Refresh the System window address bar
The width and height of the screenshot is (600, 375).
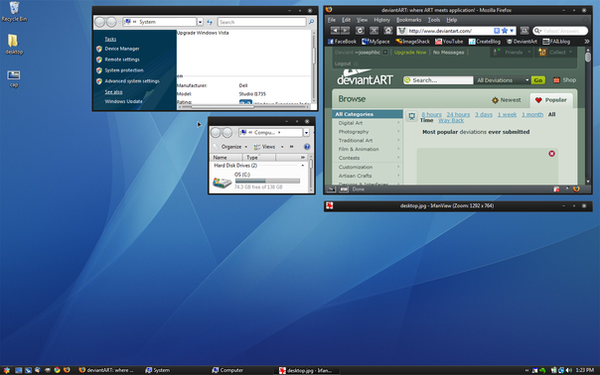[210, 22]
